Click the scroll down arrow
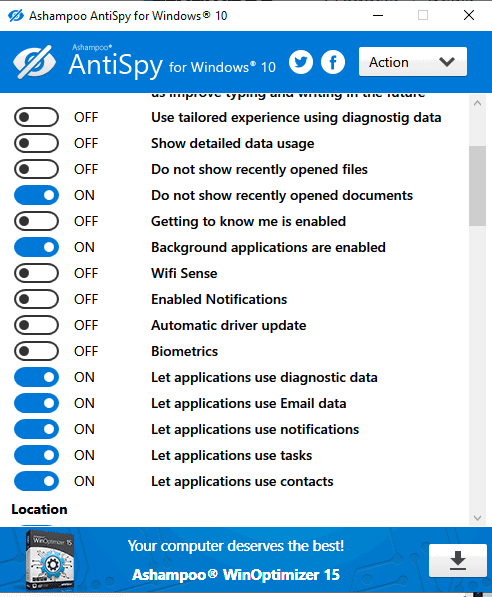492x597 pixels. coord(478,518)
